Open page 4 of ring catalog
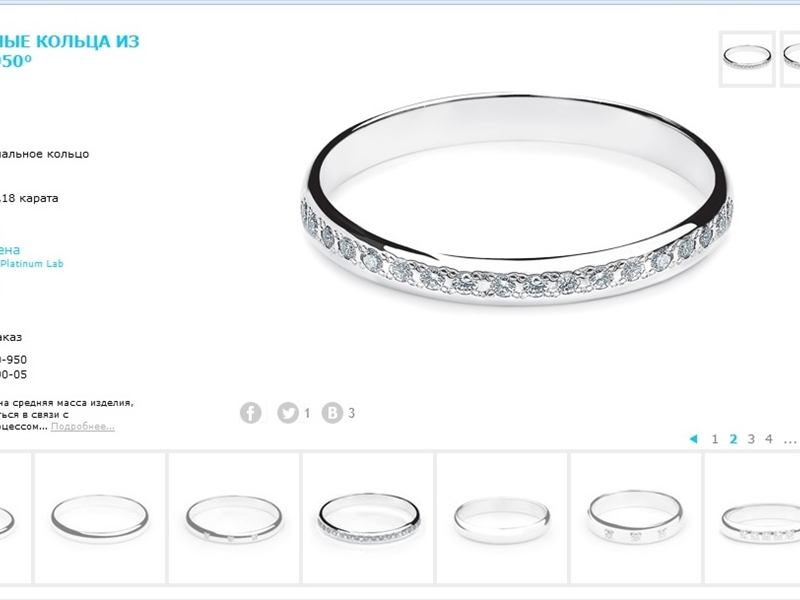This screenshot has height=600, width=800. [x=769, y=439]
